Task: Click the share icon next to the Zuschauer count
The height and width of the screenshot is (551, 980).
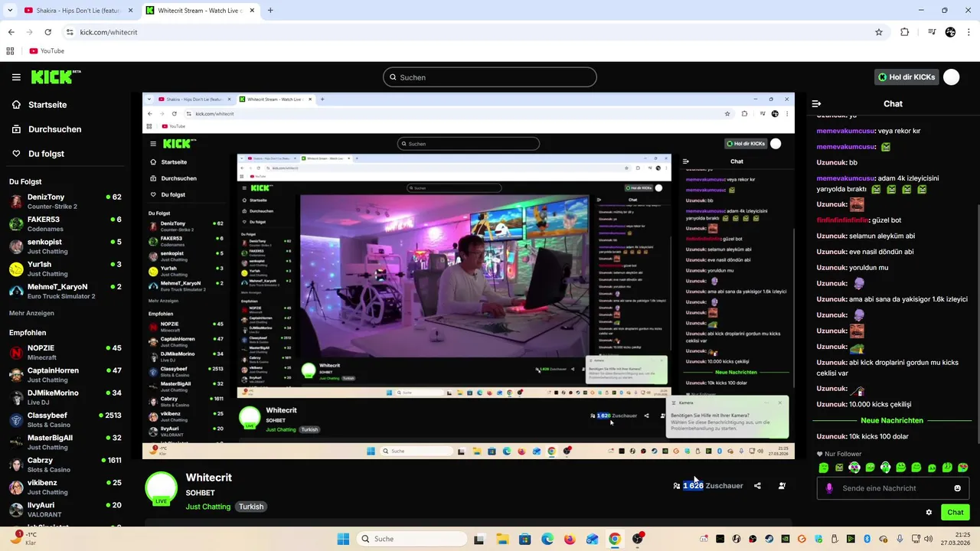Action: point(757,486)
